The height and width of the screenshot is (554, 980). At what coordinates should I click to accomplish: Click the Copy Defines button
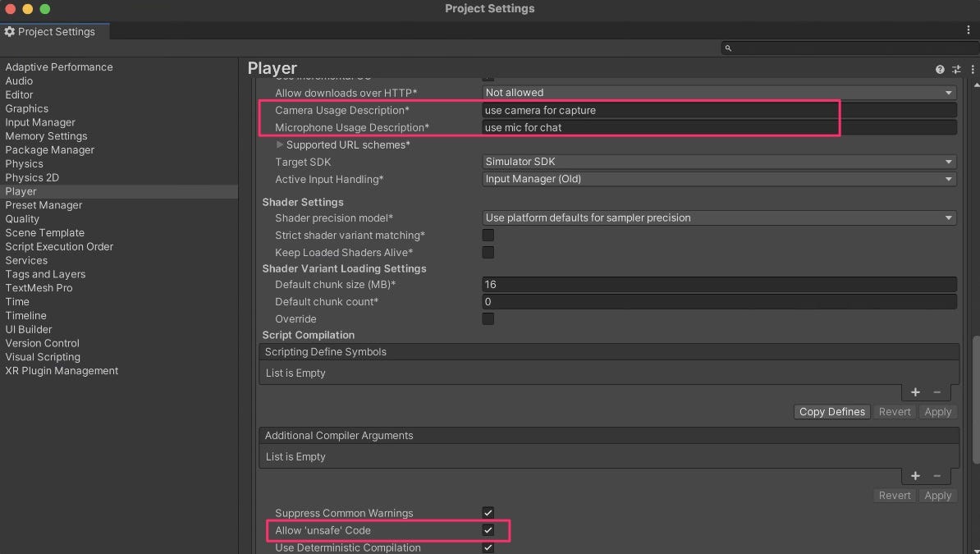(x=832, y=411)
